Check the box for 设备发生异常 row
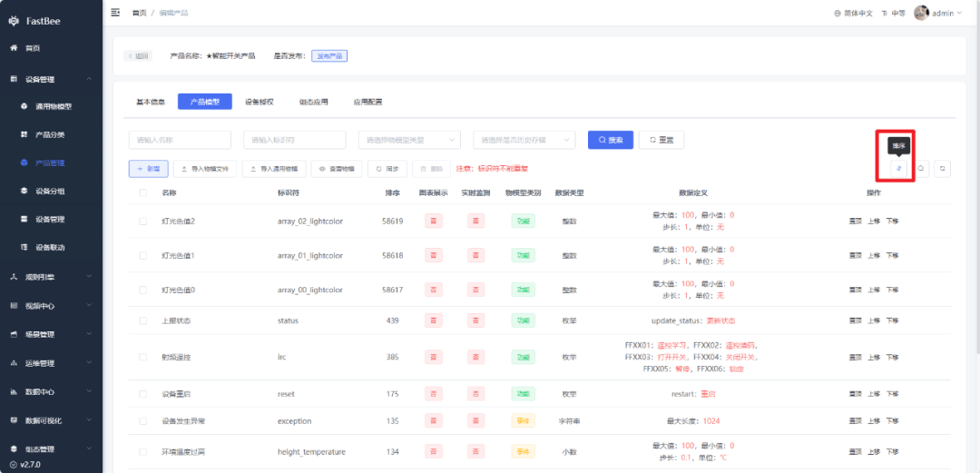The image size is (980, 473). click(x=143, y=421)
